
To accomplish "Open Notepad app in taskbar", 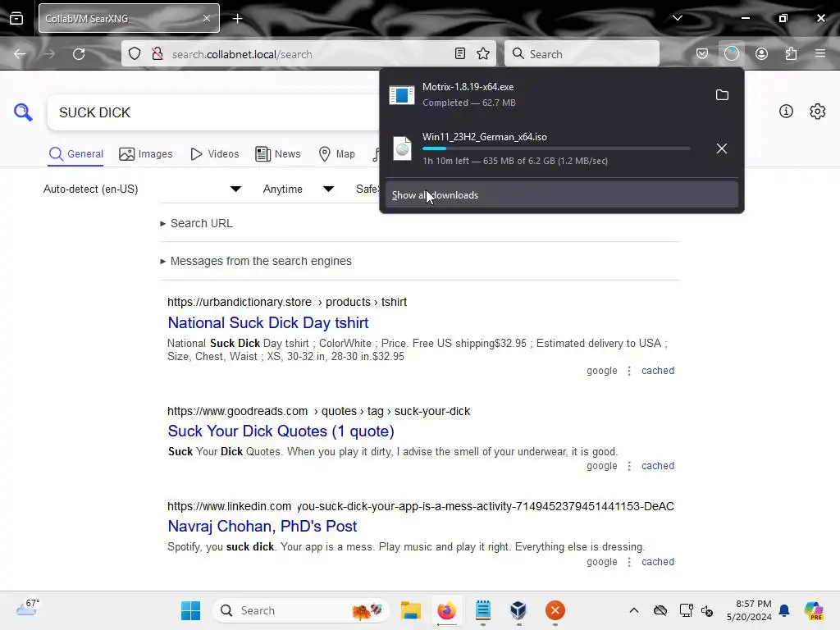I will pos(482,610).
